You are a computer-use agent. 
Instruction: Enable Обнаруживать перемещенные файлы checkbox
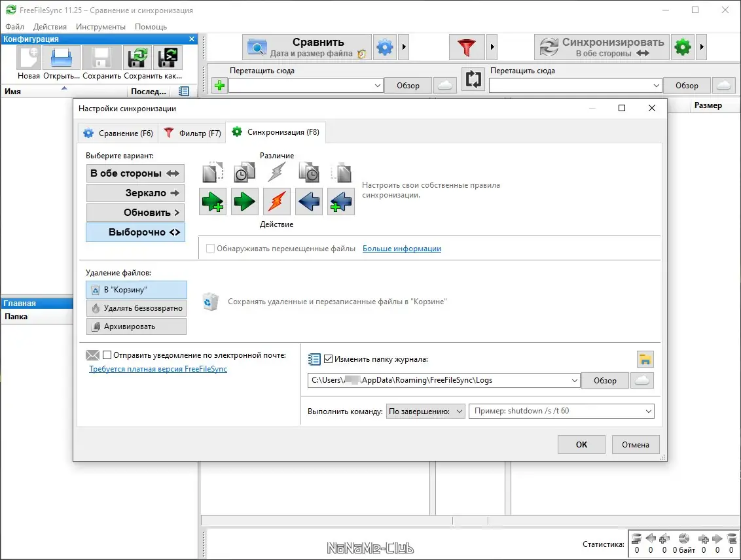pyautogui.click(x=210, y=249)
